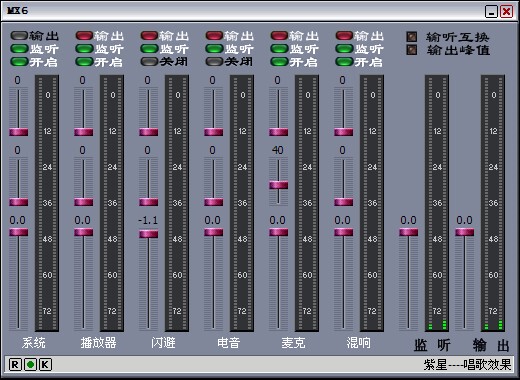Click 电音 top slider handle
The height and width of the screenshot is (380, 520).
coord(214,132)
